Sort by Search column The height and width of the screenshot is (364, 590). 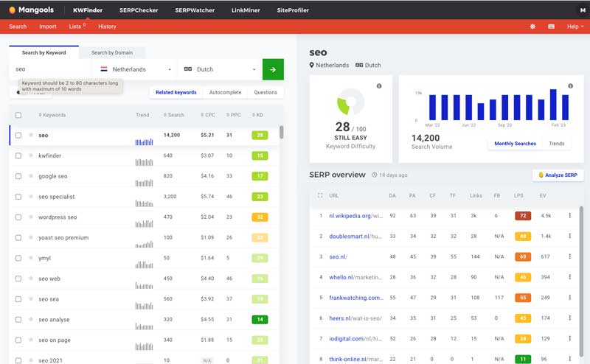174,115
